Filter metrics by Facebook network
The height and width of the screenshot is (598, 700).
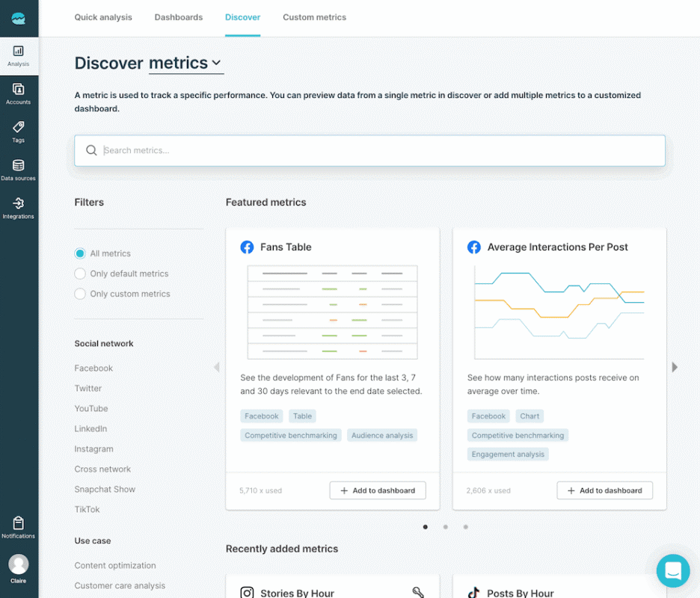click(93, 368)
